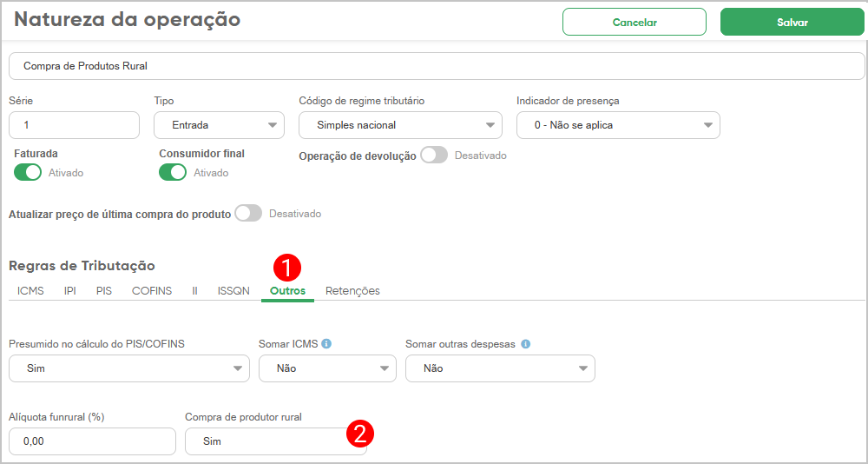The image size is (868, 464).
Task: Open the Somar ICMS dropdown
Action: click(328, 368)
